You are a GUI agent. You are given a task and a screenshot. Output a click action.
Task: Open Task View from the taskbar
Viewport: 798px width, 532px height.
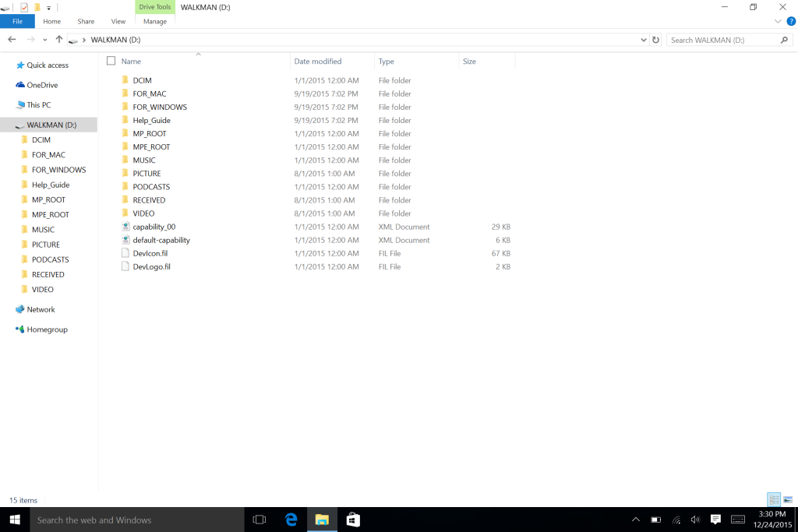260,520
